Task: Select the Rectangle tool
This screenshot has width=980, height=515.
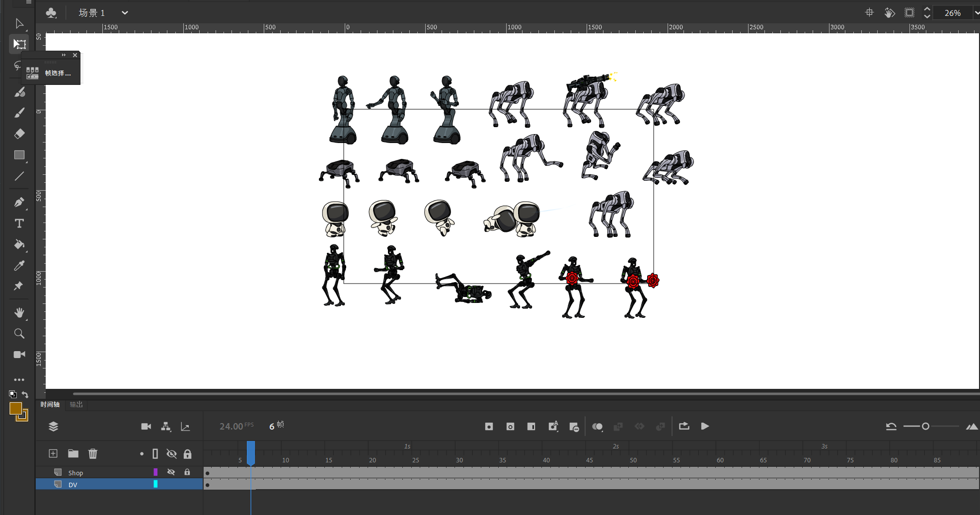Action: click(x=19, y=155)
